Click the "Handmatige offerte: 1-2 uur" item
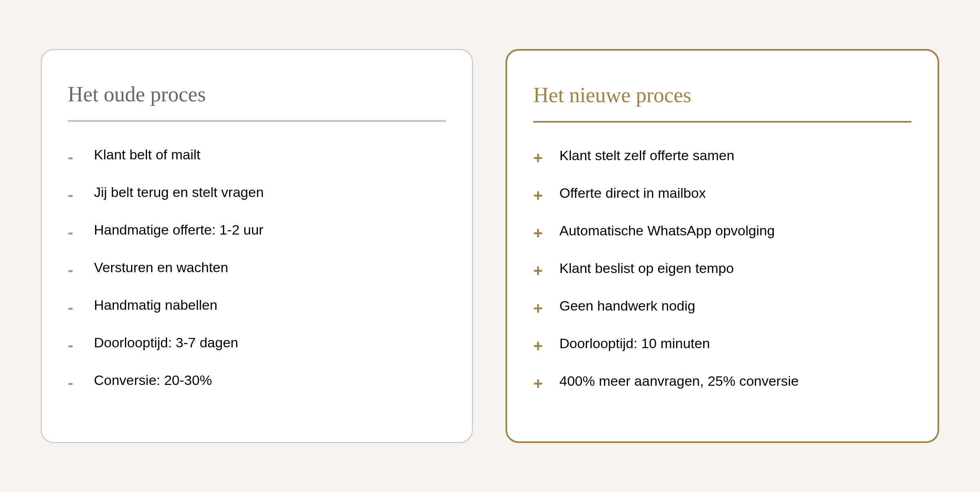 178,230
